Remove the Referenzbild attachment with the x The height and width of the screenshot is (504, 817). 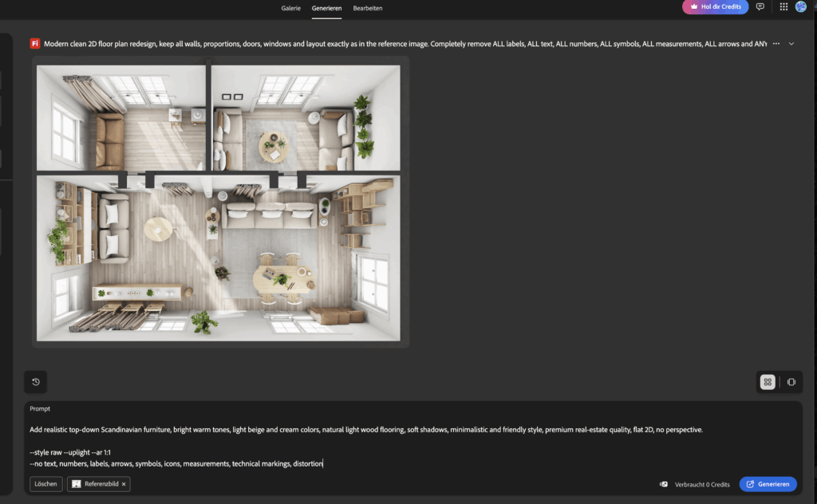tap(124, 484)
